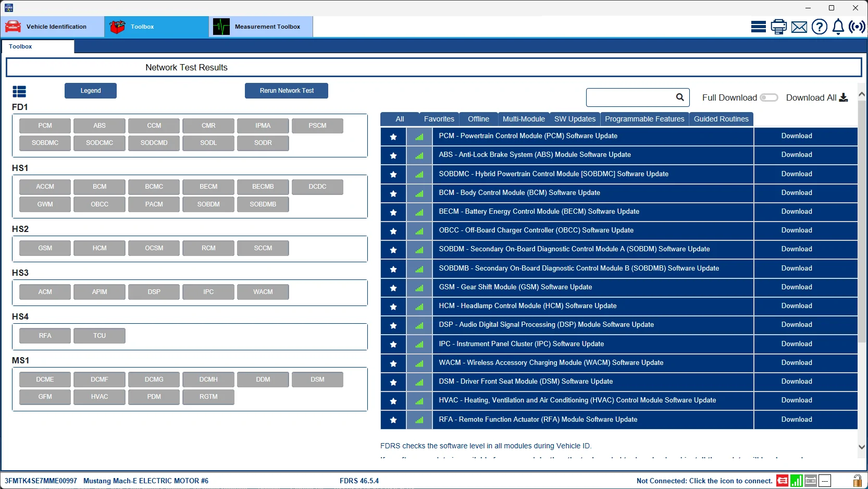Switch to SW Updates filter tab
This screenshot has width=868, height=489.
575,119
